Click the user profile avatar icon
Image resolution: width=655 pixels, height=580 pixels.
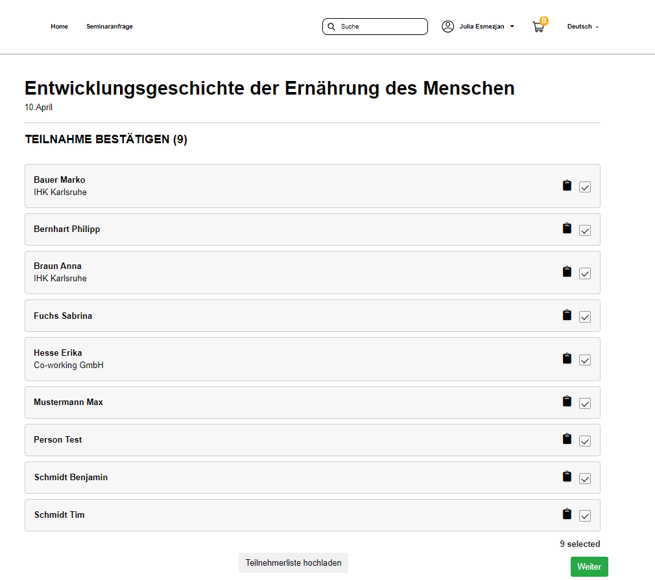click(448, 27)
